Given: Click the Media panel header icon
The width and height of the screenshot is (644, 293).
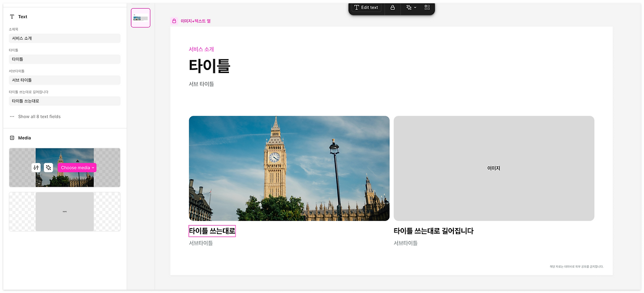Looking at the screenshot, I should tap(11, 137).
